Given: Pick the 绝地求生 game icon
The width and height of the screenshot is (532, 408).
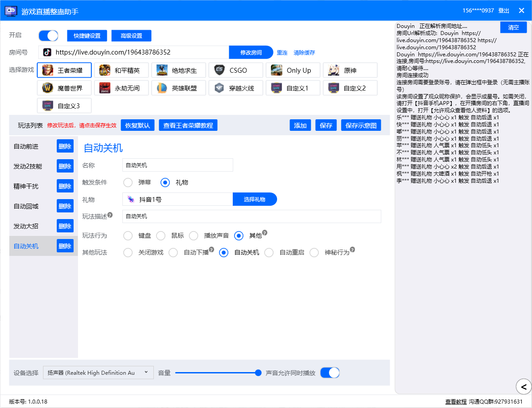Looking at the screenshot, I should point(162,70).
